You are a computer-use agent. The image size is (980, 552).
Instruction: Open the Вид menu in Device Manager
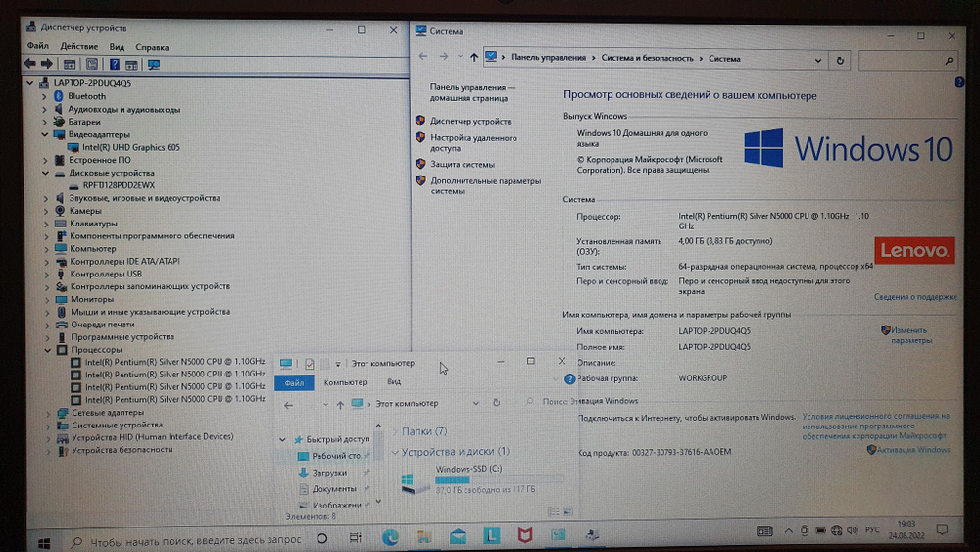(117, 47)
